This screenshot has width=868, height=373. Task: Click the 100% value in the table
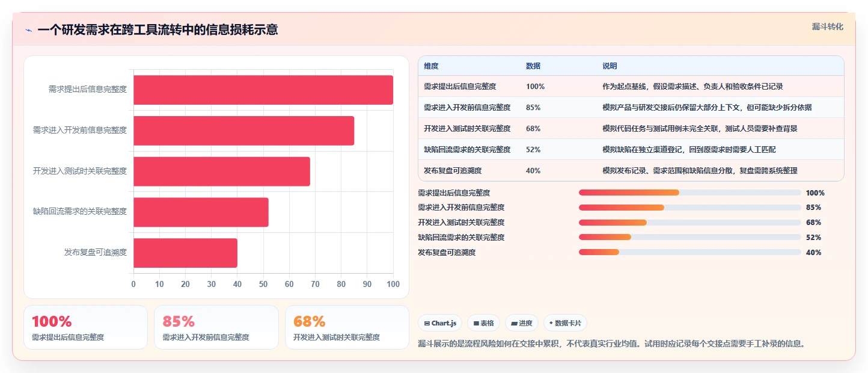(535, 87)
